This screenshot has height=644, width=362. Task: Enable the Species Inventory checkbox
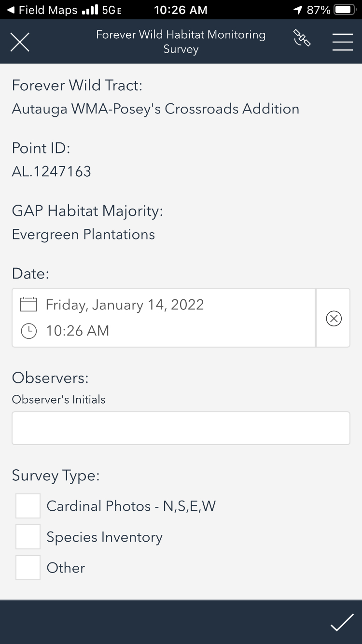point(28,537)
